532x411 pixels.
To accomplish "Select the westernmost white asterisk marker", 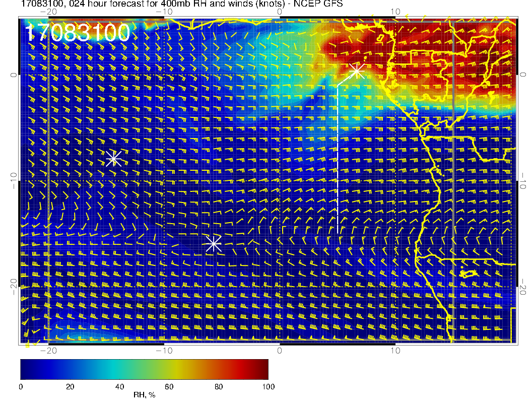I will click(x=113, y=159).
